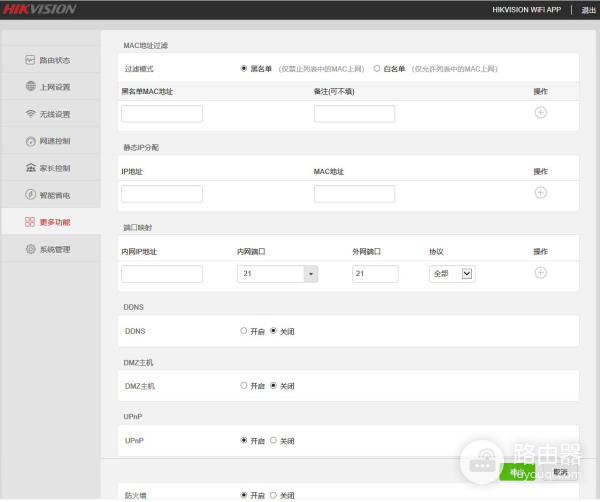Open the 更多功能 grid icon
This screenshot has width=600, height=502.
click(x=30, y=222)
